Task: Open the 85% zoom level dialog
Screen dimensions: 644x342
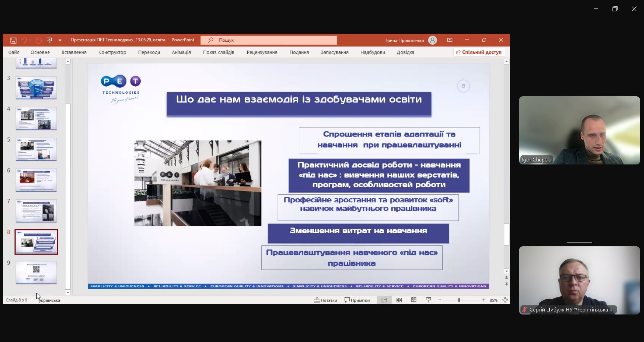Action: click(493, 300)
